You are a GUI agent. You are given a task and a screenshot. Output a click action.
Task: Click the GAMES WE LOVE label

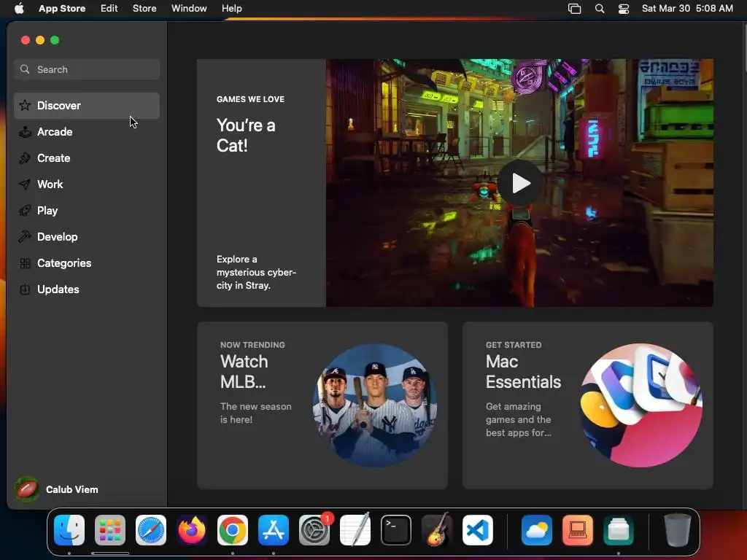[250, 99]
